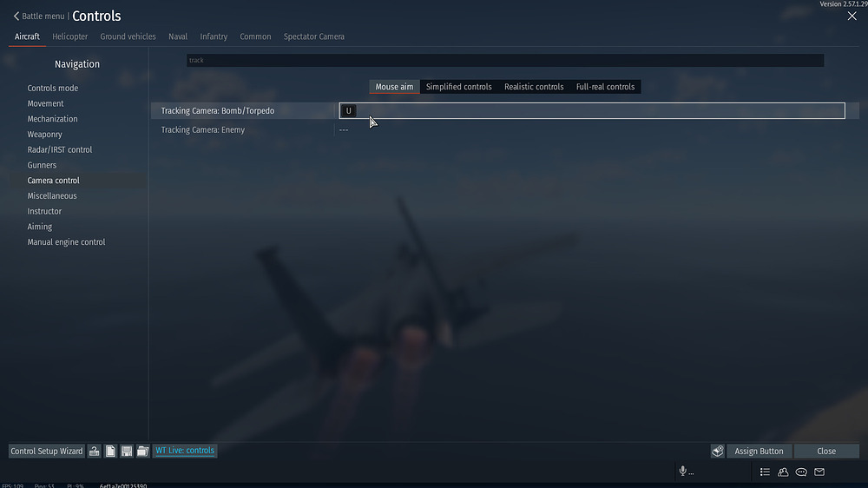Click the empty binding for Tracking Camera: Enemy

(x=344, y=129)
